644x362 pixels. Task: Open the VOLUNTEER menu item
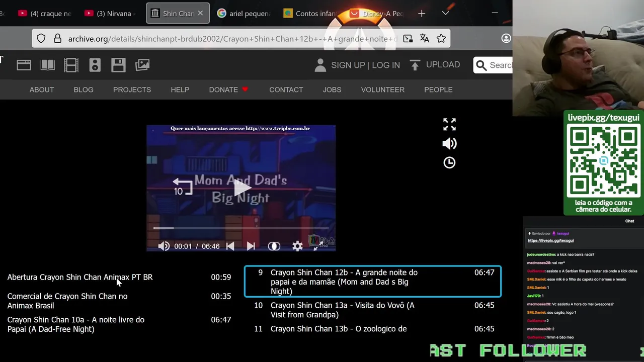tap(383, 89)
